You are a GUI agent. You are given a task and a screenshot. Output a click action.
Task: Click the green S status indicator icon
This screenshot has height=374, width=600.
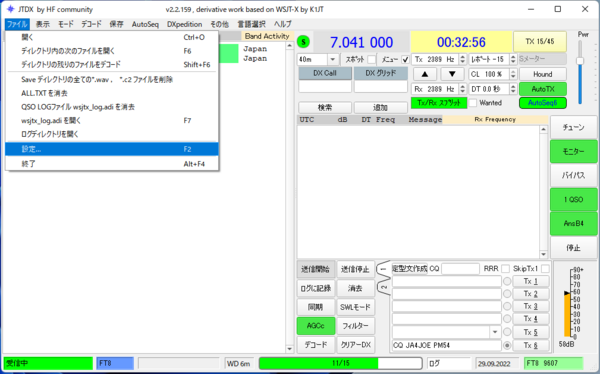click(303, 42)
